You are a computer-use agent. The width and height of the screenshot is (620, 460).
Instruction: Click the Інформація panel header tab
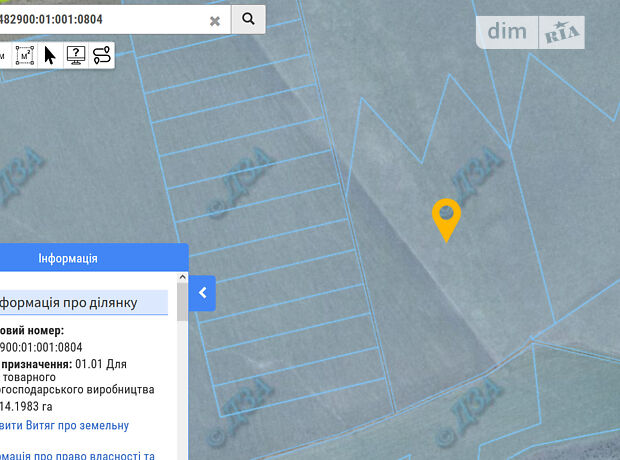(x=68, y=259)
